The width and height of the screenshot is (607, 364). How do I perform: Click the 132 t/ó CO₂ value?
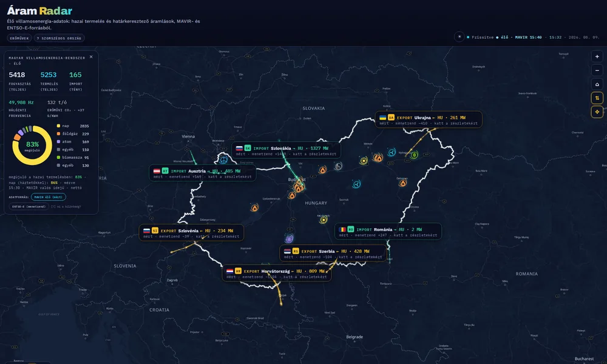57,103
